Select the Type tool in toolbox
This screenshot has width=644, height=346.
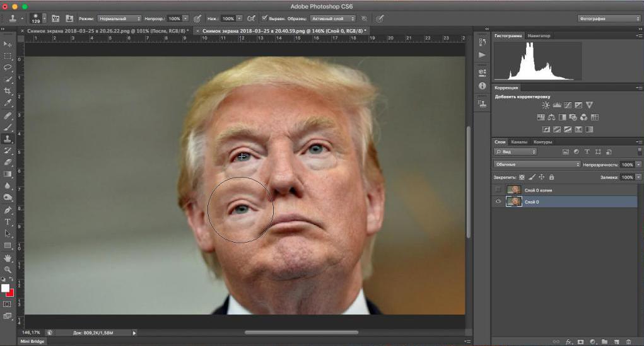pyautogui.click(x=8, y=222)
